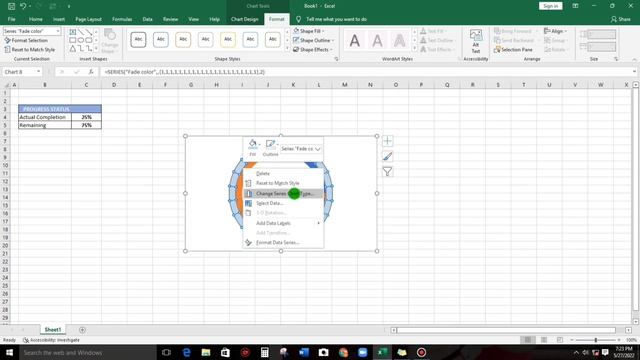Open the Shape Outline dropdown
The height and width of the screenshot is (360, 640).
click(x=313, y=40)
